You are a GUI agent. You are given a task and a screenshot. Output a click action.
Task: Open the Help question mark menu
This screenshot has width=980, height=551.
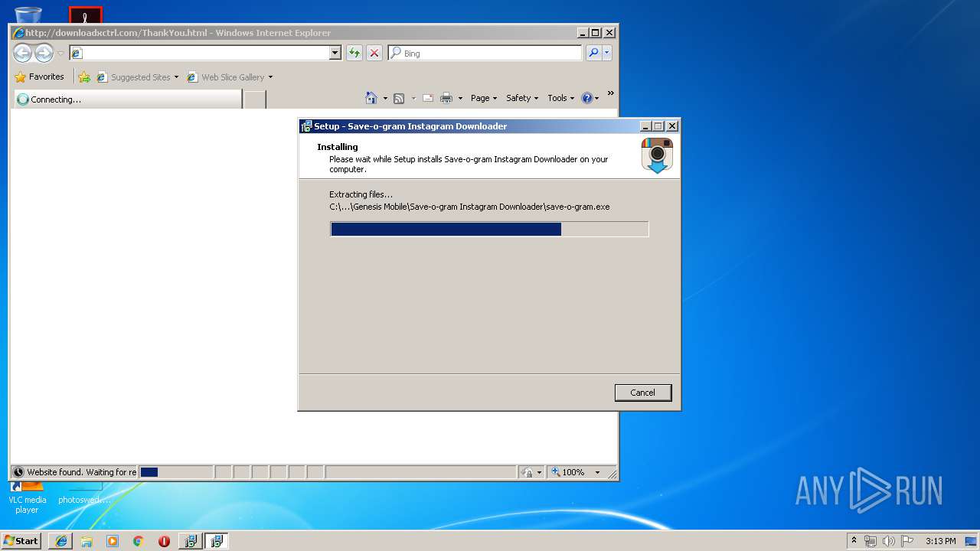590,98
